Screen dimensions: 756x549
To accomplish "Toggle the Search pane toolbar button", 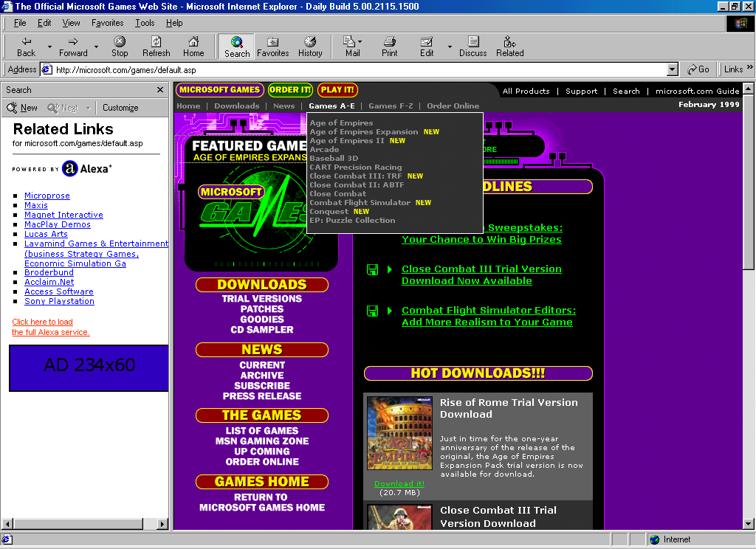I will tap(237, 46).
